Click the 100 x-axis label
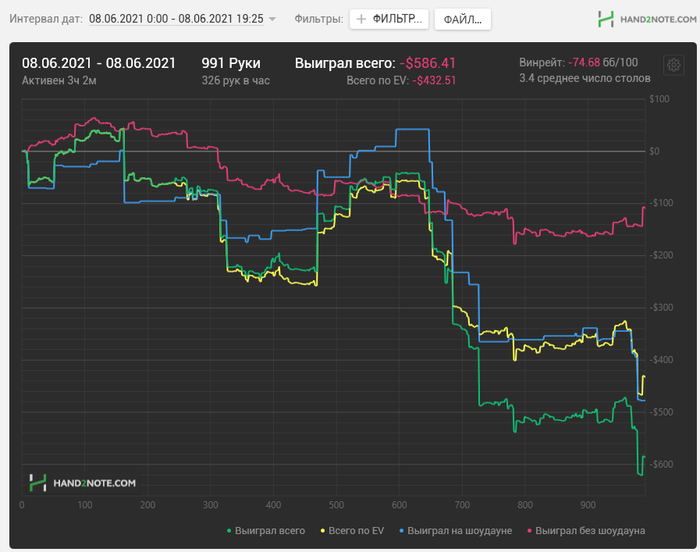700x552 pixels. (85, 505)
